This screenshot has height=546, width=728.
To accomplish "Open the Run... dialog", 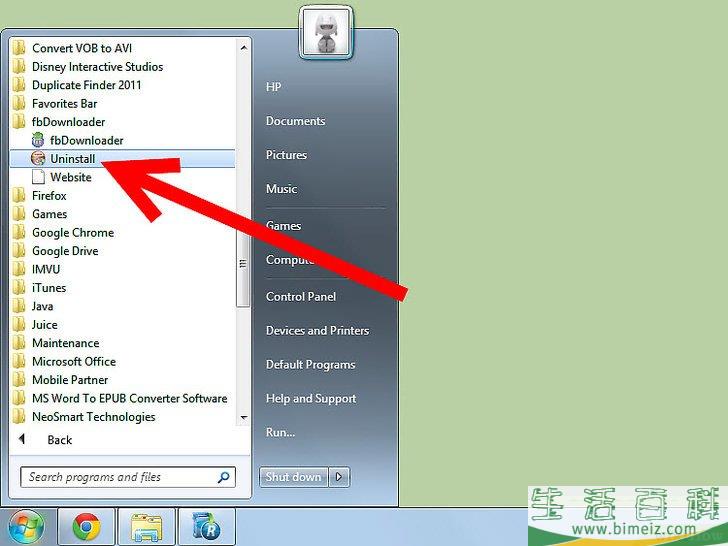I will 280,432.
